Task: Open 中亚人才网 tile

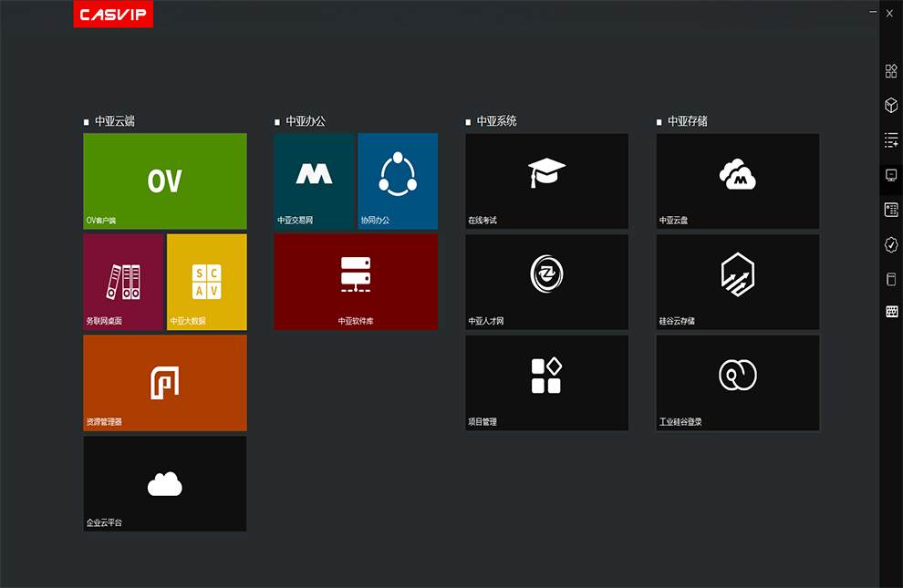Action: point(546,282)
